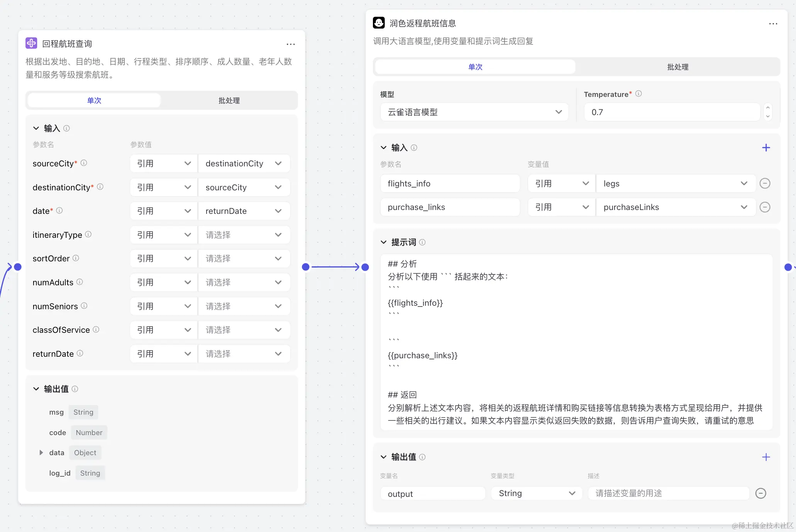Click the output variable name field
796x532 pixels.
[x=432, y=494]
